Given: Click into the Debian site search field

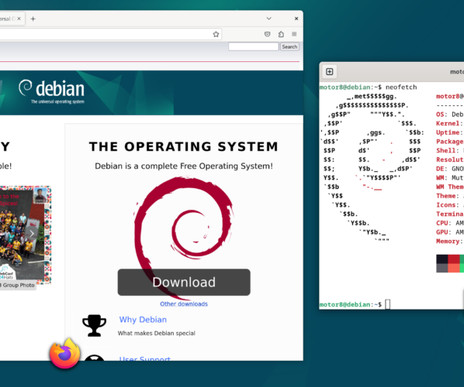Looking at the screenshot, I should pos(253,47).
